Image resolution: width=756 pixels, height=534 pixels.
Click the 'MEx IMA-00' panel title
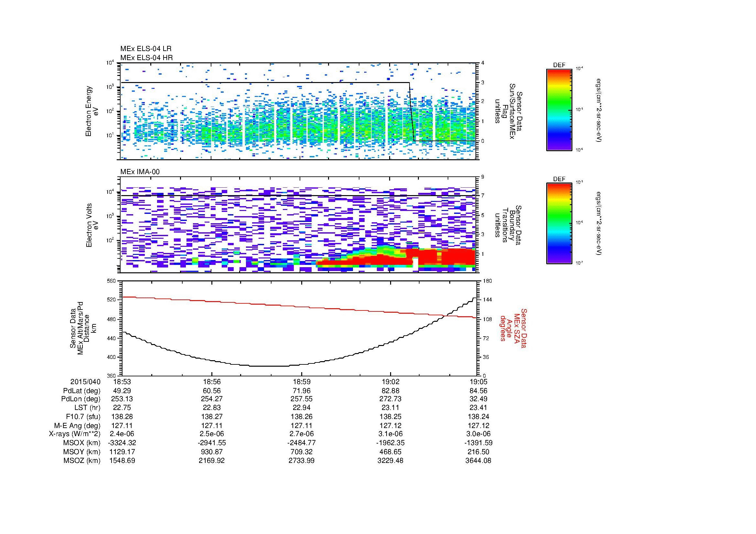pos(140,172)
